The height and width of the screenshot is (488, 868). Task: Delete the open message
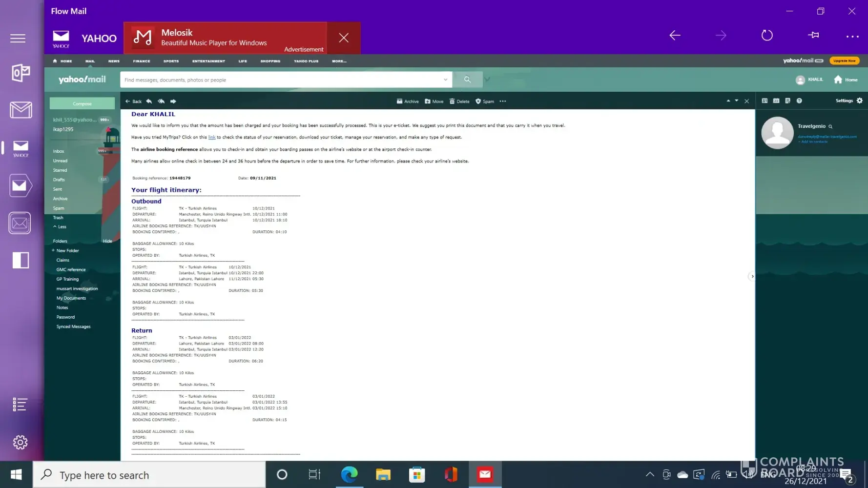point(459,102)
